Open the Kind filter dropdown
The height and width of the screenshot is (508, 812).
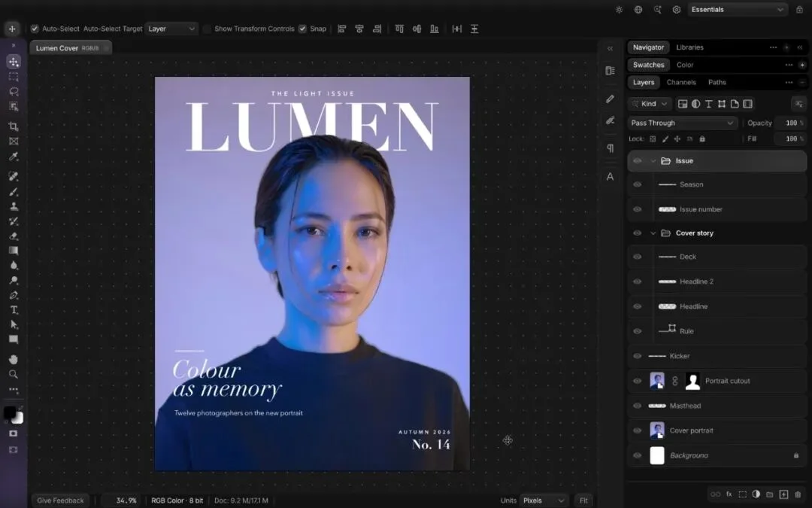point(650,104)
